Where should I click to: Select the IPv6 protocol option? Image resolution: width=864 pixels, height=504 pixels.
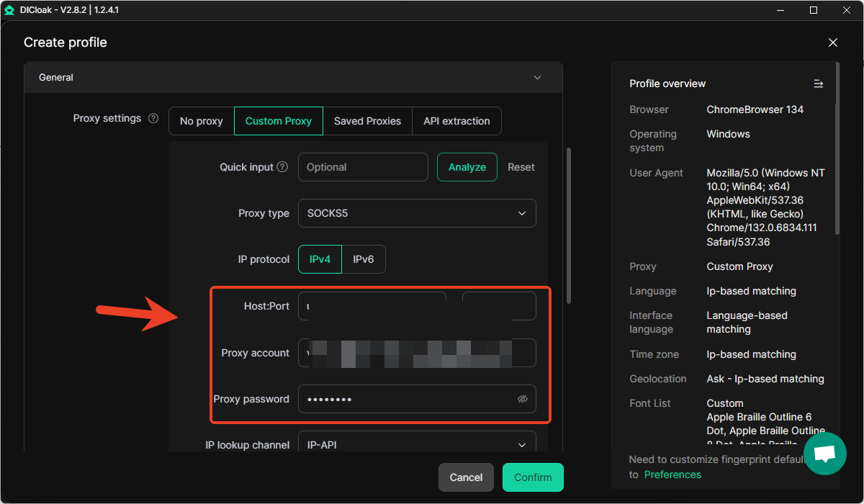(363, 259)
